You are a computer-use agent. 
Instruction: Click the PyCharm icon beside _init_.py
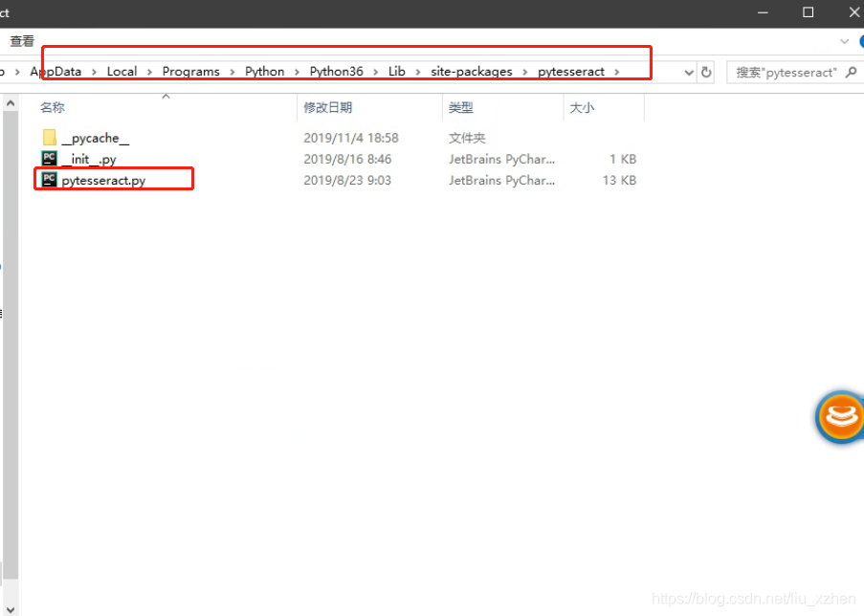tap(49, 159)
